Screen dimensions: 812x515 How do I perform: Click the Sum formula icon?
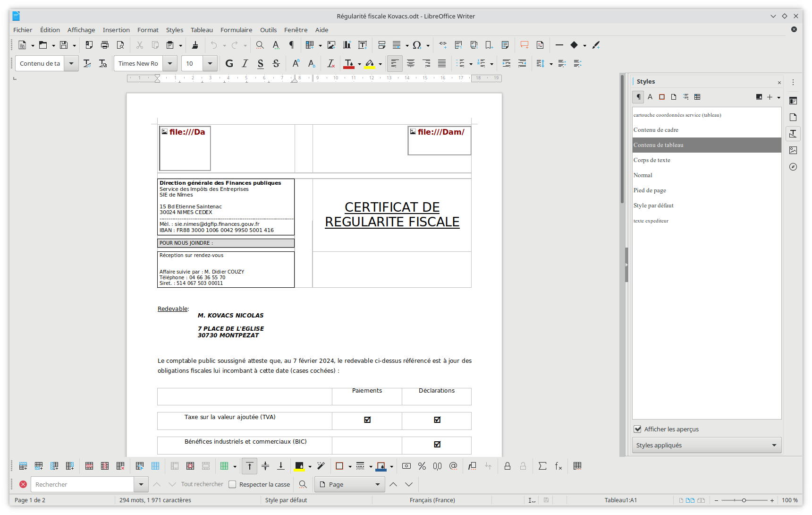tap(542, 466)
